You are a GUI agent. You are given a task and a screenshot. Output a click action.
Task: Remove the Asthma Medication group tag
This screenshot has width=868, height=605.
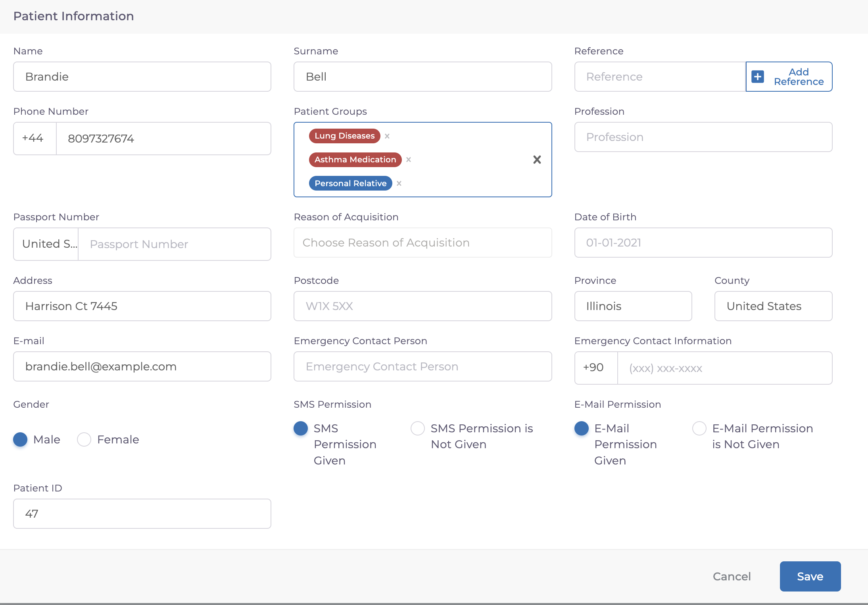[409, 160]
